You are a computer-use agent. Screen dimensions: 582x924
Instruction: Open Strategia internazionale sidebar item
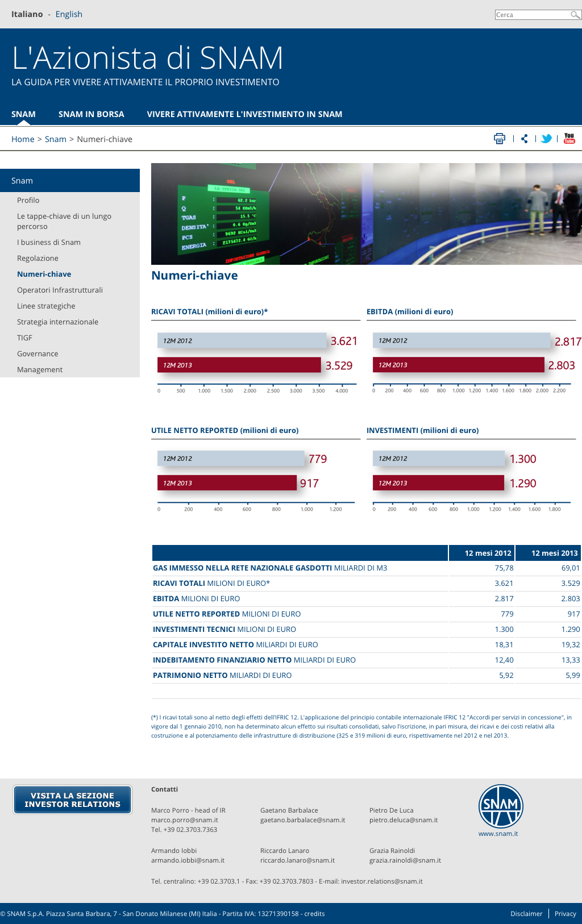point(57,322)
